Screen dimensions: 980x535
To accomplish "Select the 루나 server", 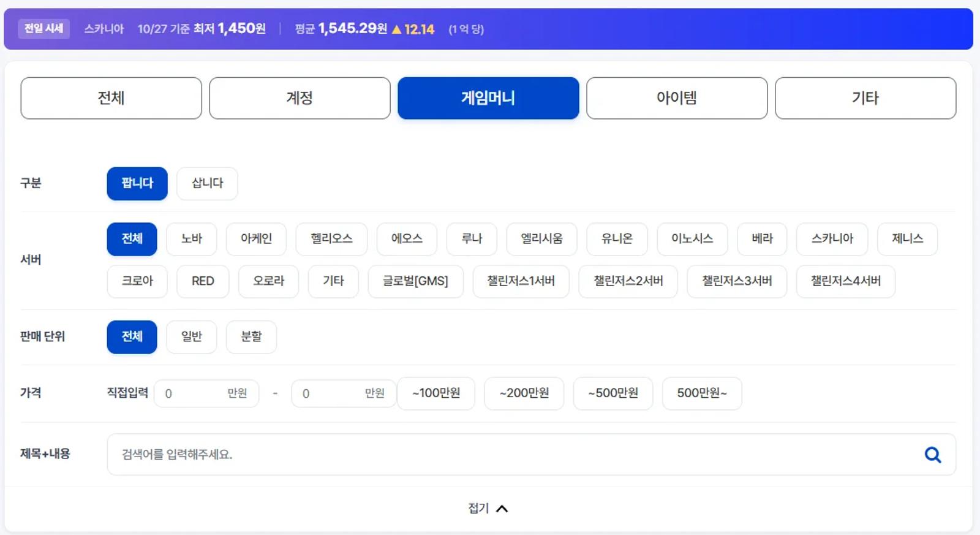I will (472, 239).
